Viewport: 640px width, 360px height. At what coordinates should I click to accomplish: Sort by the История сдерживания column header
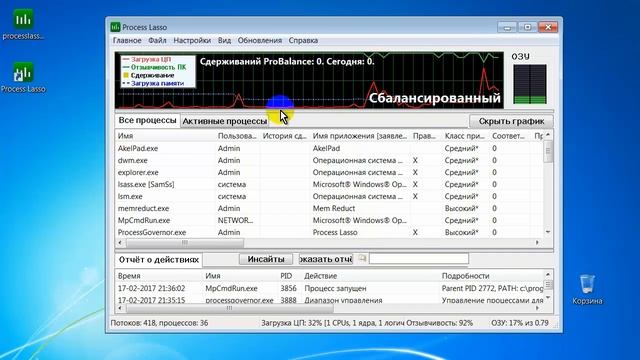[284, 136]
